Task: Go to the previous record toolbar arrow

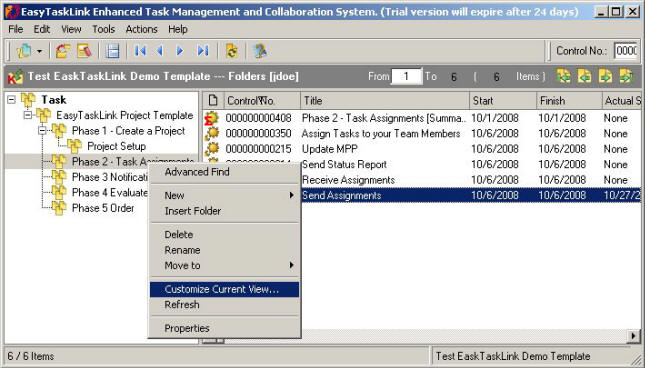Action: [160, 51]
